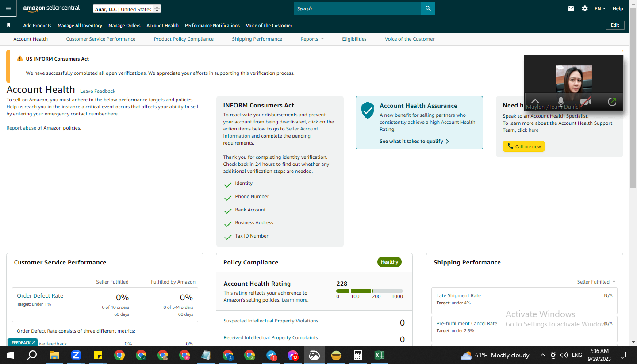Open Excel from the taskbar
Viewport: 637px width, 364px height.
click(x=380, y=355)
